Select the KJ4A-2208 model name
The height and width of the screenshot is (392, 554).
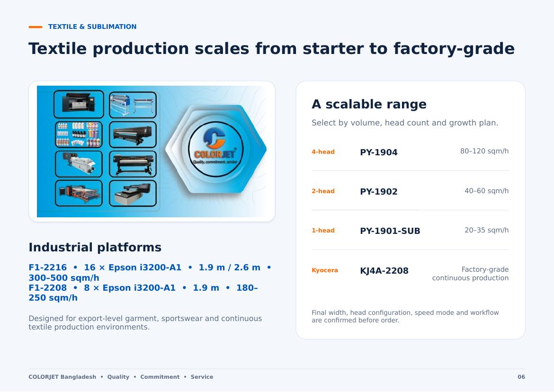[384, 270]
